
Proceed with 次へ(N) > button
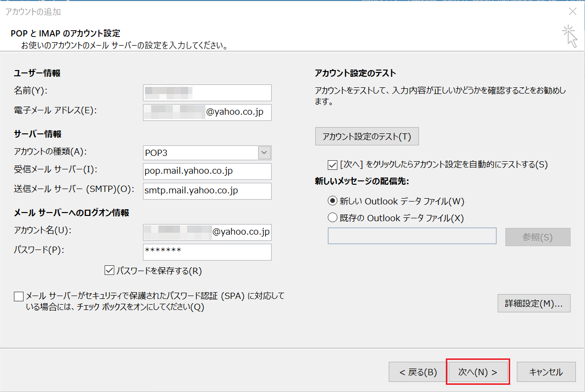(478, 372)
